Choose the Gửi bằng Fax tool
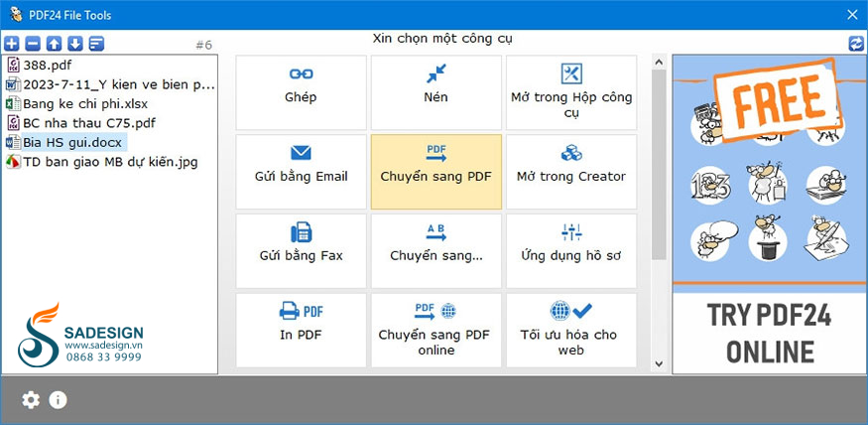 (x=302, y=251)
